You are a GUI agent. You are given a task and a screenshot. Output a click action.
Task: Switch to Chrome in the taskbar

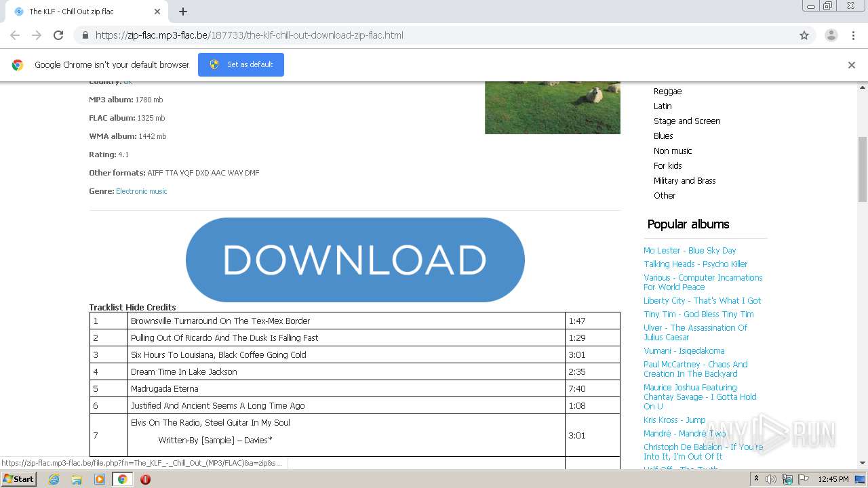click(122, 479)
